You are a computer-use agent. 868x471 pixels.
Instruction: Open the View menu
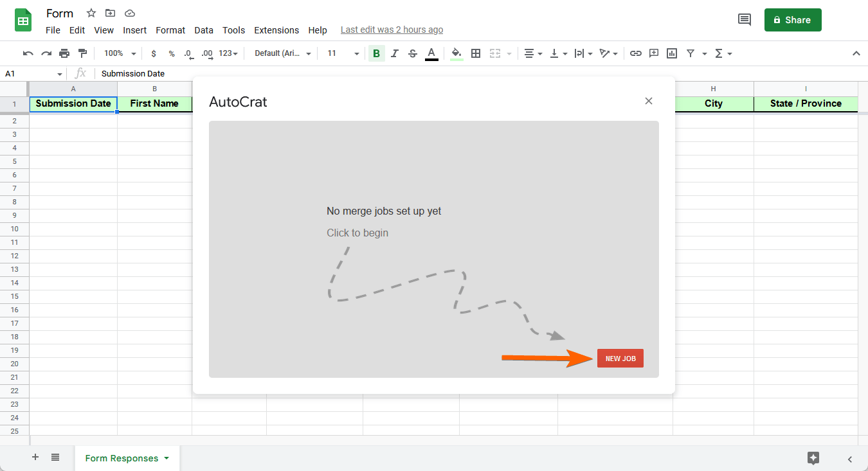(x=104, y=30)
